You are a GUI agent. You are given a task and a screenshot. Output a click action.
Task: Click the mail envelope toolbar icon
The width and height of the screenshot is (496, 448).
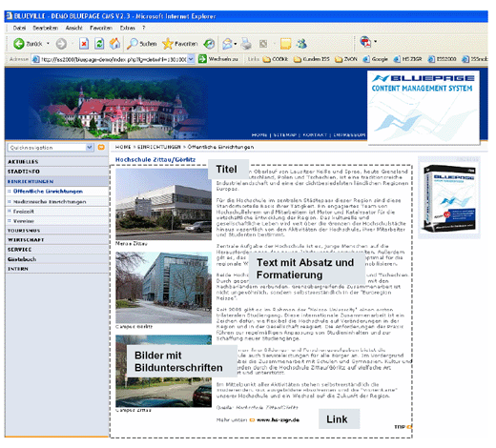coord(227,44)
